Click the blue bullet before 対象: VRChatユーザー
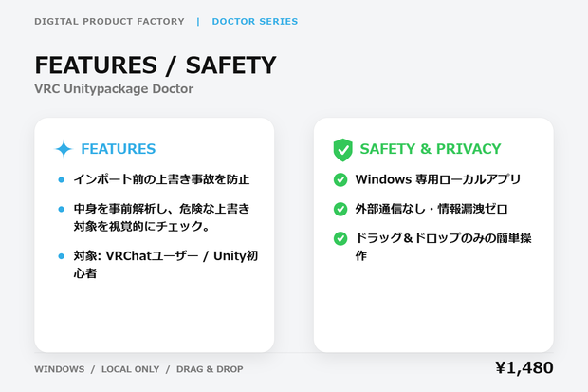Viewport: 588px width, 392px height. pyautogui.click(x=62, y=256)
